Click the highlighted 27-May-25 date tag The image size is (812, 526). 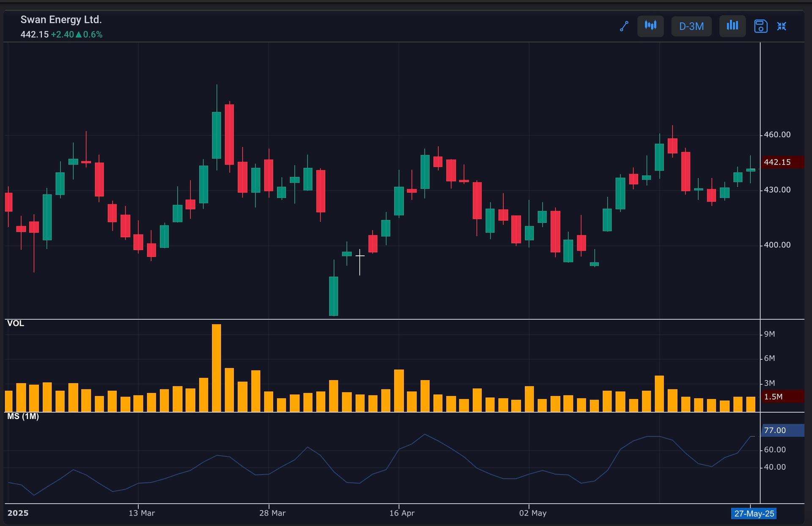point(754,514)
